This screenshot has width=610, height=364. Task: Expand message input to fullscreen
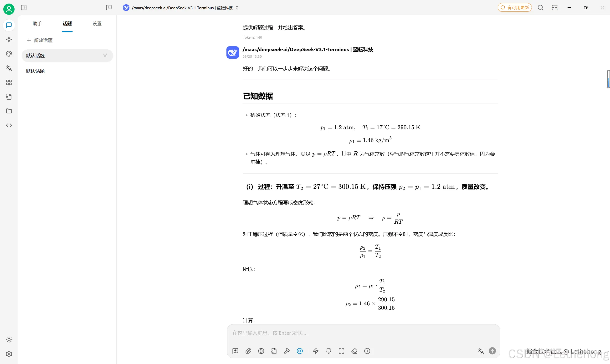(341, 351)
